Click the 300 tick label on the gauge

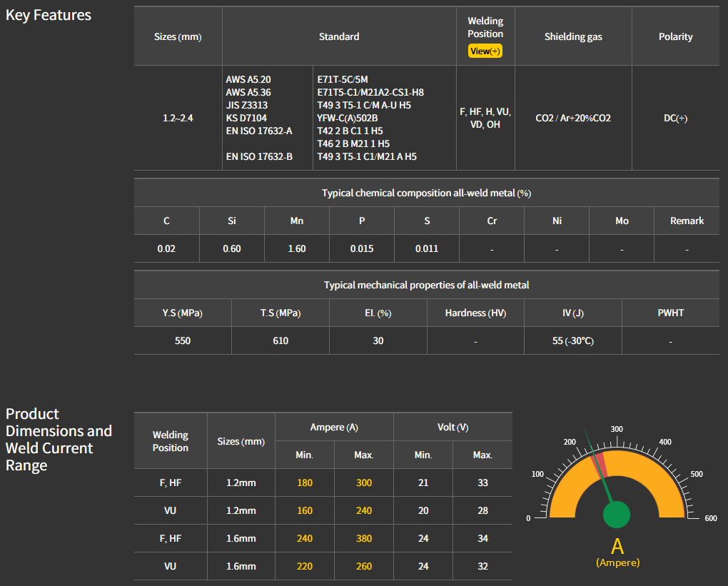pyautogui.click(x=617, y=429)
